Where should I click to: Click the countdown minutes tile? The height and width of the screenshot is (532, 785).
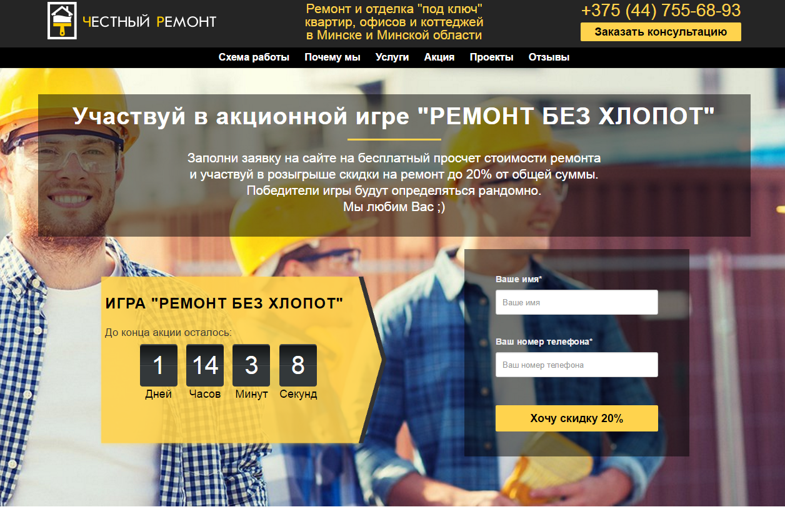[x=251, y=365]
